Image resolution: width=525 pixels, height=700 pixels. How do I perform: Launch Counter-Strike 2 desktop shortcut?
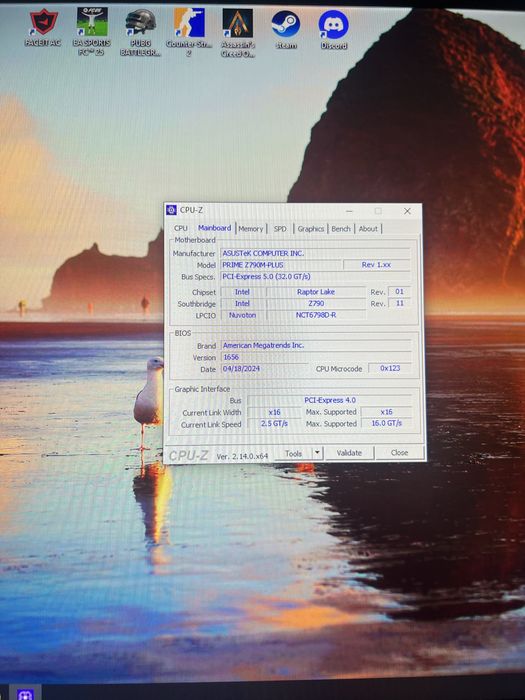click(x=189, y=32)
